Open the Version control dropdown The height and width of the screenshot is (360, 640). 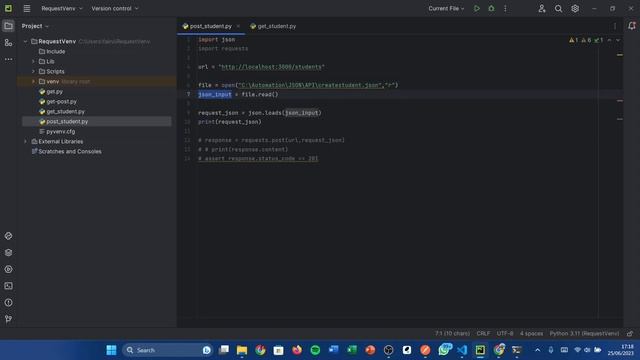[x=115, y=8]
